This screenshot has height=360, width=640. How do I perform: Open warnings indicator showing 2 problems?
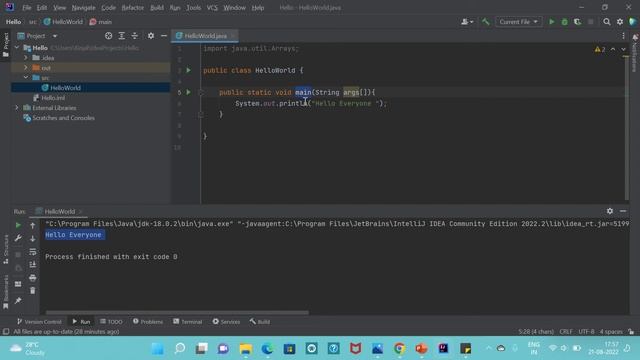[x=600, y=49]
